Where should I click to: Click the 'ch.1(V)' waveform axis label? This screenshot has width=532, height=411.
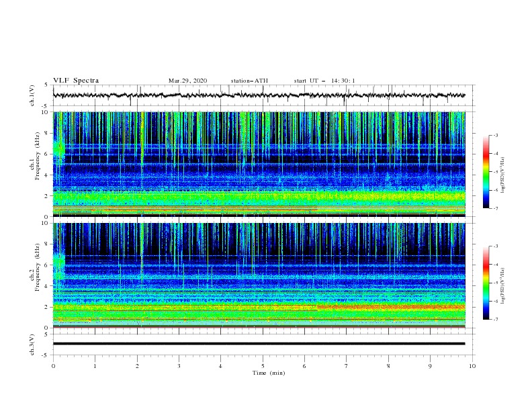32,95
